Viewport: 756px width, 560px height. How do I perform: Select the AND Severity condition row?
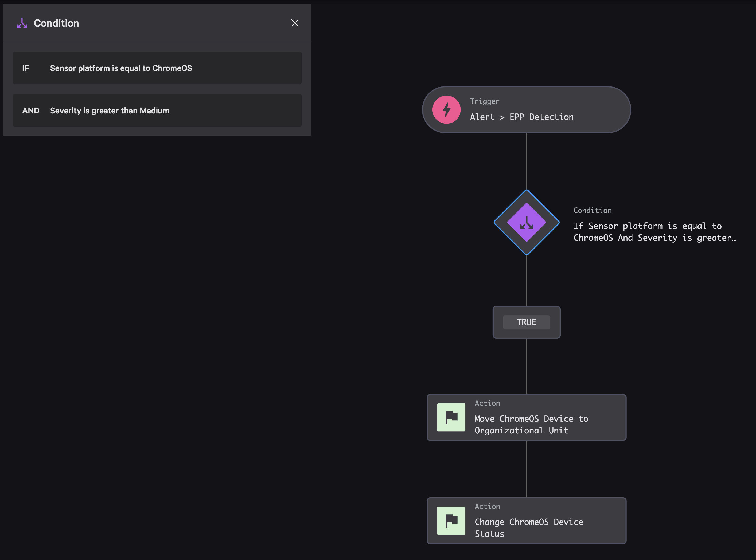(157, 111)
